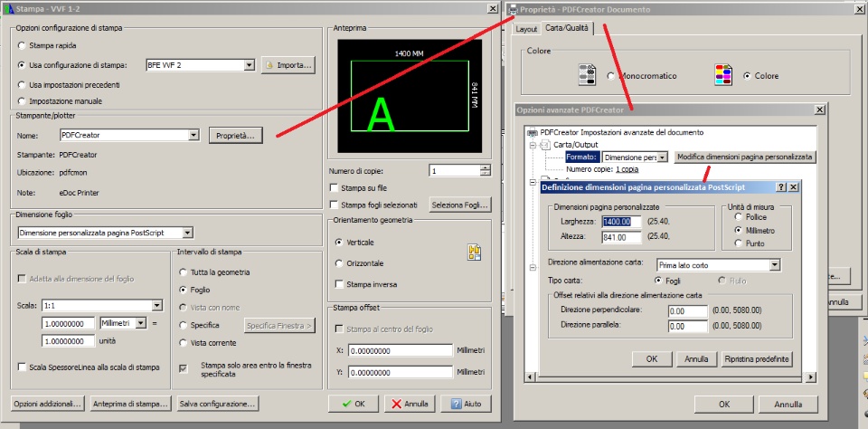
Task: Select Millimetro unit of measure
Action: click(x=738, y=230)
